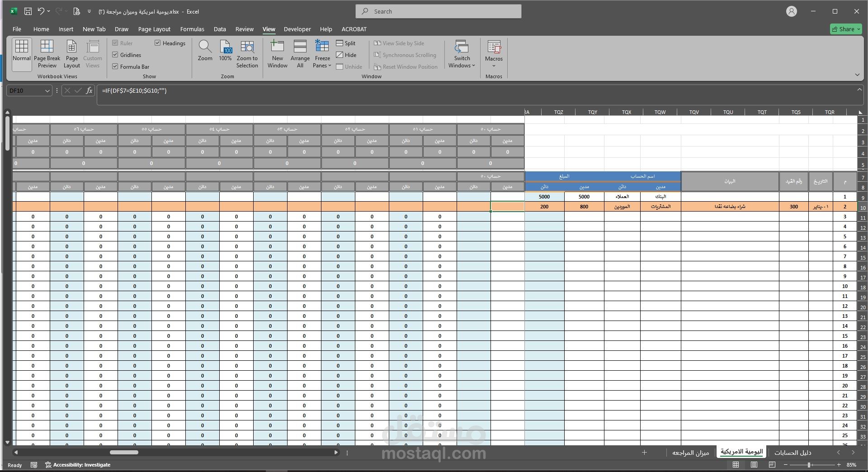
Task: Open the Name Box dropdown
Action: tap(47, 91)
